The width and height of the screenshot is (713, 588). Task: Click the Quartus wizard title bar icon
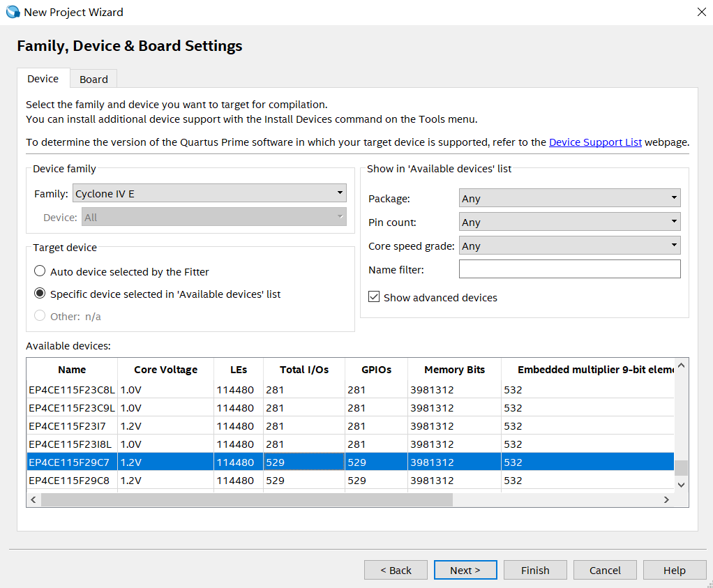point(13,12)
